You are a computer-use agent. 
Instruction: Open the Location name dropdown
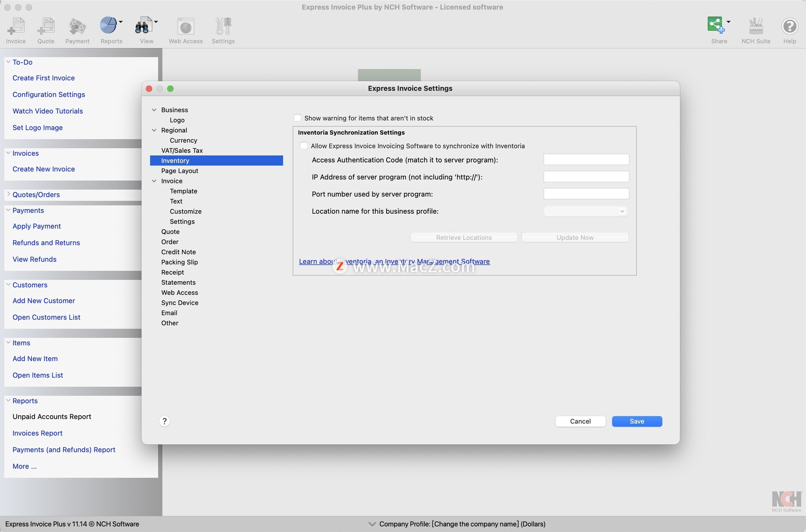586,211
